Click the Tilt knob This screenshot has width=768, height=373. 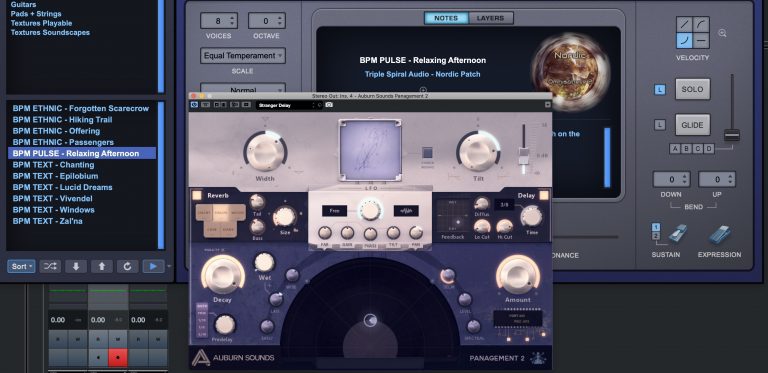tap(478, 151)
